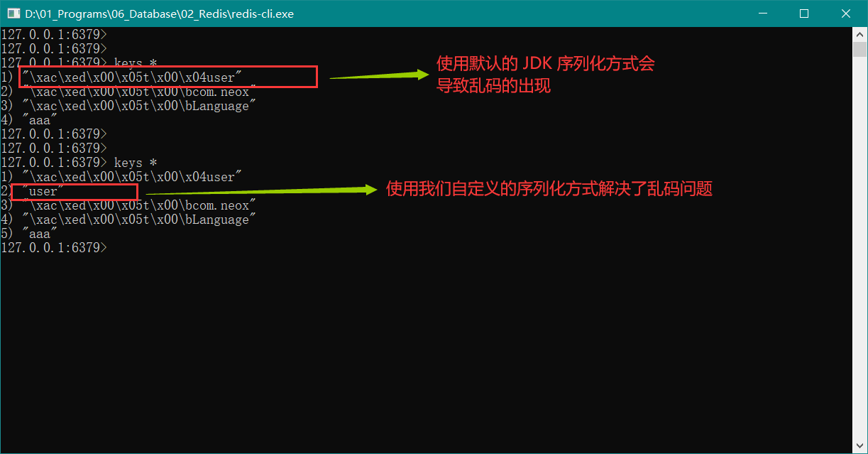Maximize the redis-cli console window
Screen dimensions: 868x454
tap(804, 13)
